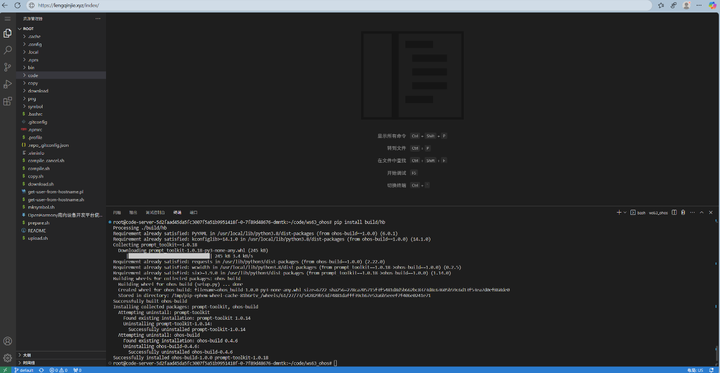Open the Search view icon
Screen dimensions: 720x373
click(x=7, y=51)
